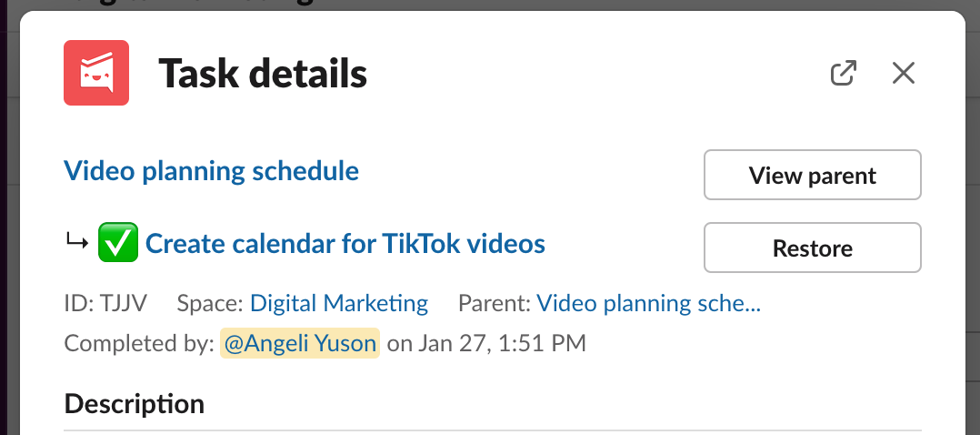Image resolution: width=980 pixels, height=435 pixels.
Task: Click the Completed by: label
Action: click(139, 343)
